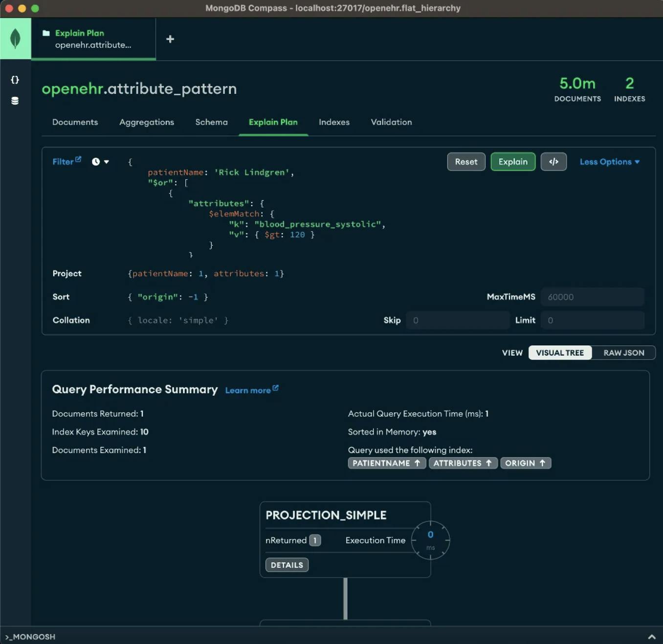Click the Filter label link
Image resolution: width=663 pixels, height=644 pixels.
(63, 162)
